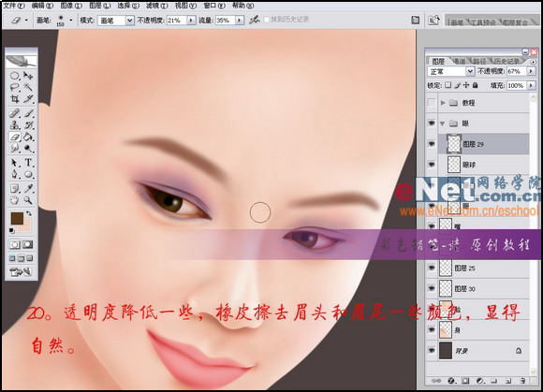
Task: Select the 图层 29 layer thumbnail
Action: (x=454, y=144)
